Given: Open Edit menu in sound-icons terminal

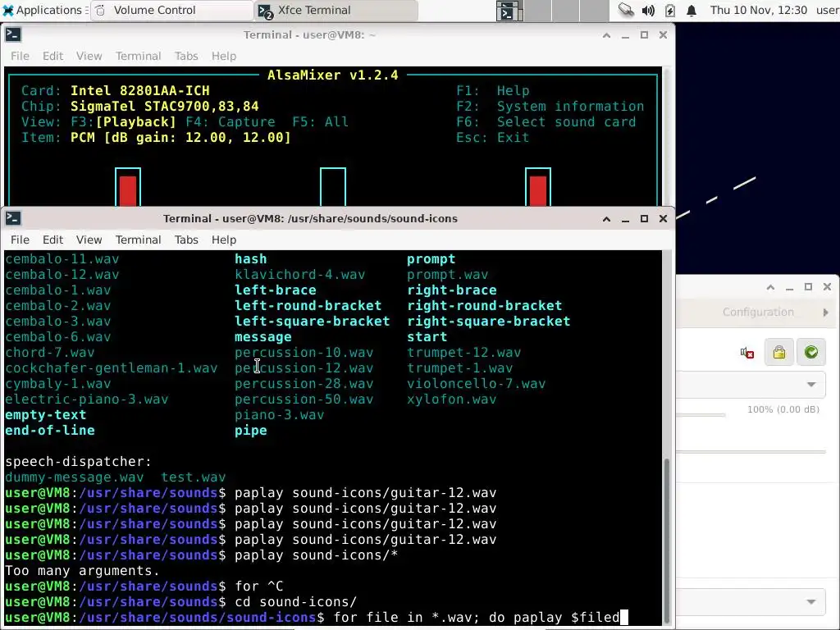Looking at the screenshot, I should [53, 240].
